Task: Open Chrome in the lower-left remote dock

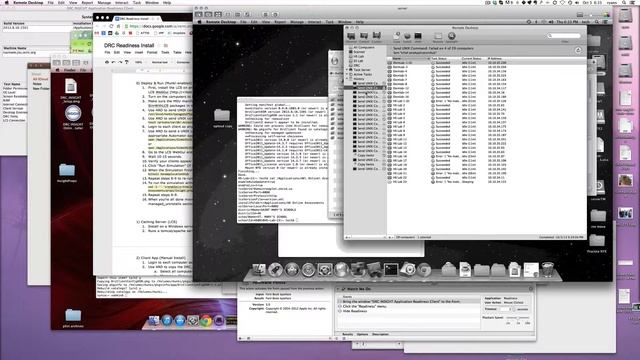Action: (206, 321)
